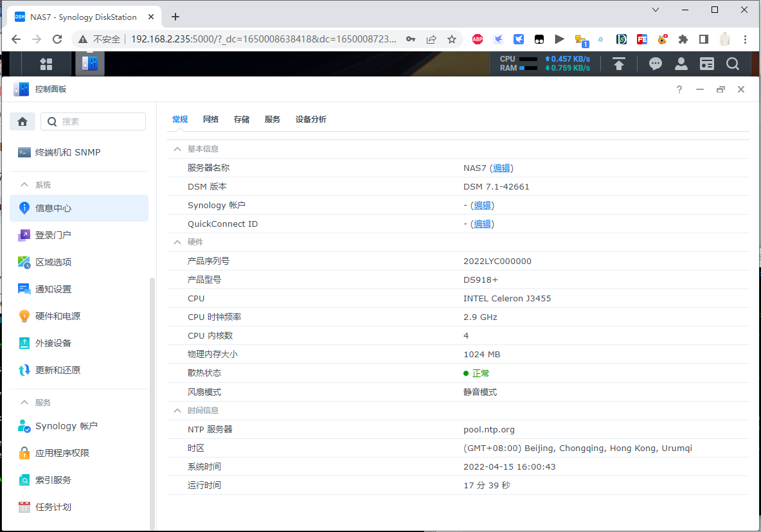Image resolution: width=761 pixels, height=532 pixels.
Task: Edit the Synology 帐户 entry
Action: [x=483, y=205]
